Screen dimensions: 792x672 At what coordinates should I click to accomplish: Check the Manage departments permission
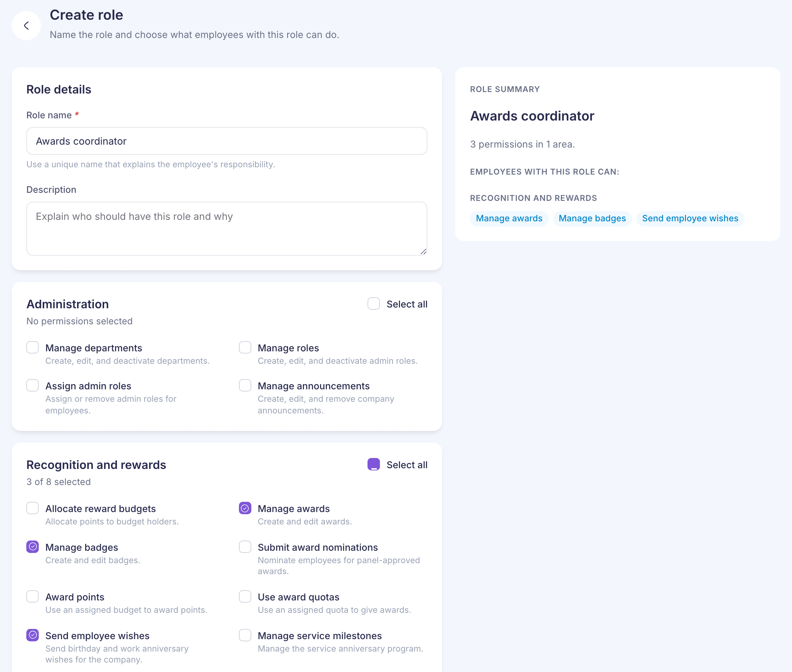coord(33,347)
